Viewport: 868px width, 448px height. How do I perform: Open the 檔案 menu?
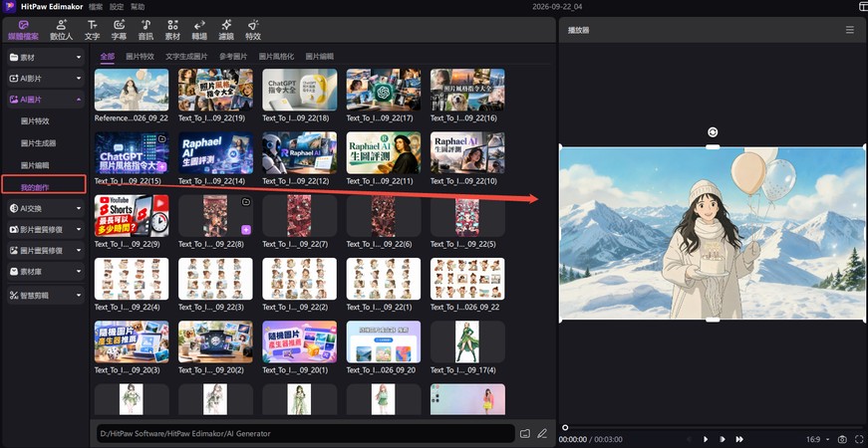pos(96,7)
